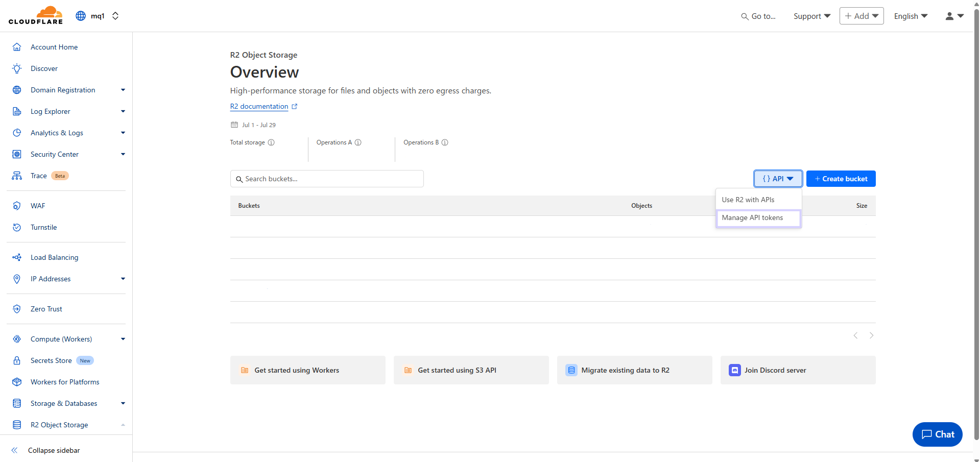Open the Chat support button
The width and height of the screenshot is (980, 462).
(937, 434)
